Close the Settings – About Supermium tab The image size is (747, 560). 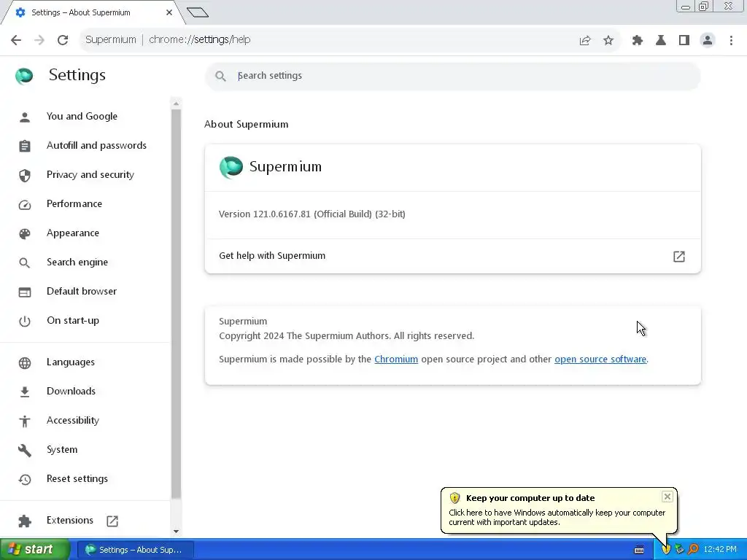169,12
